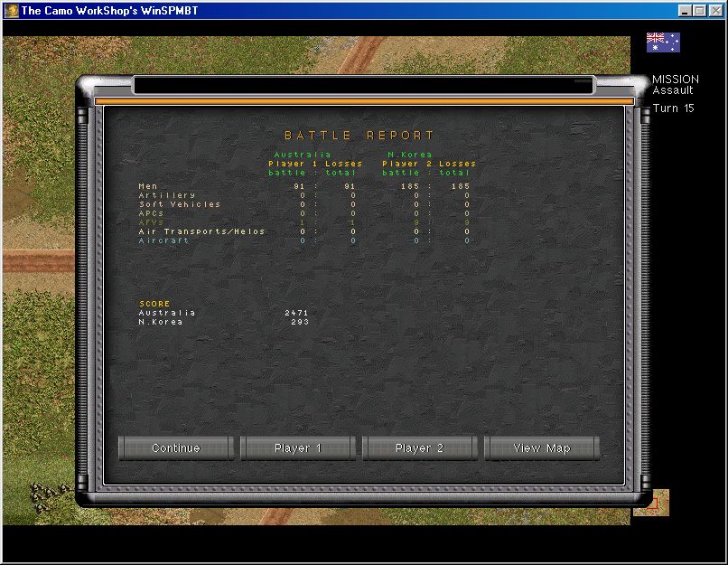The width and height of the screenshot is (728, 565).
Task: Click the Turn 15 indicator
Action: pyautogui.click(x=674, y=108)
